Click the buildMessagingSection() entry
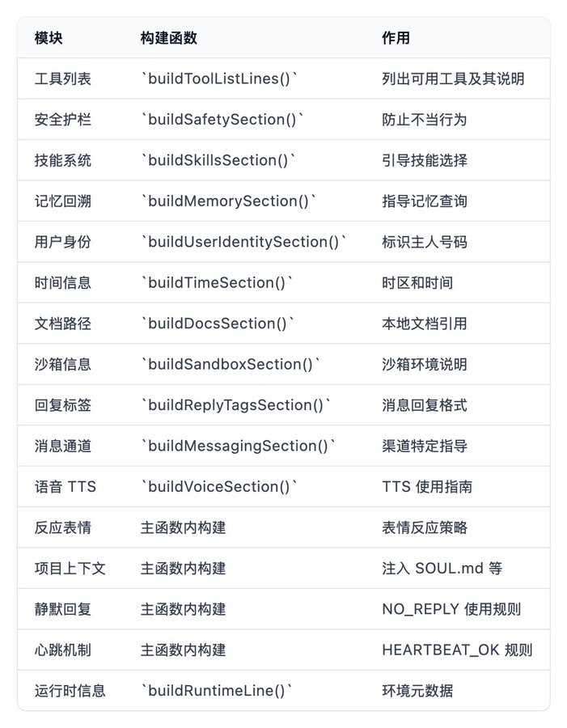The image size is (567, 728). tap(239, 447)
